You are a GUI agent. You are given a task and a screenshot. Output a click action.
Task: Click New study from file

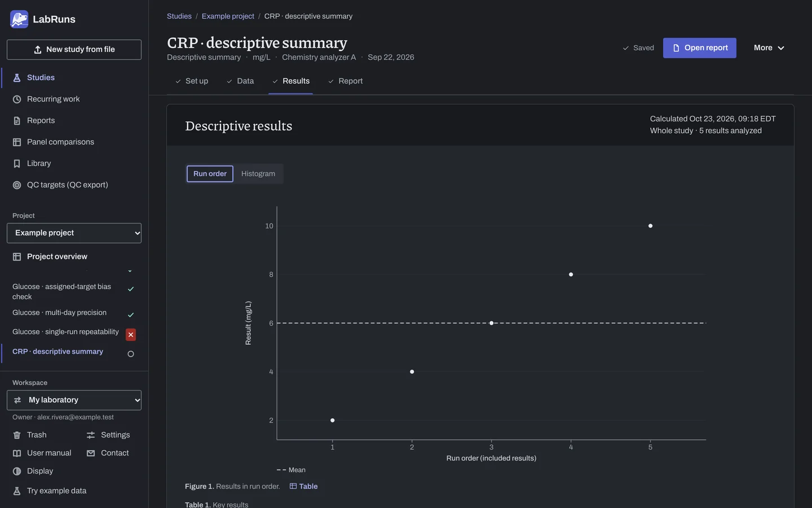click(74, 50)
